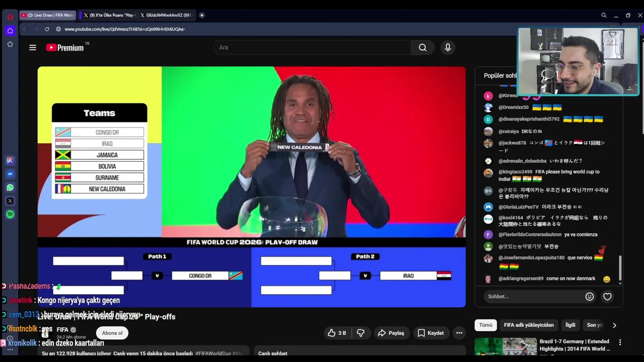Viewport: 644px width, 362px height.
Task: Click chat user @jackwa878
Action: [512, 143]
